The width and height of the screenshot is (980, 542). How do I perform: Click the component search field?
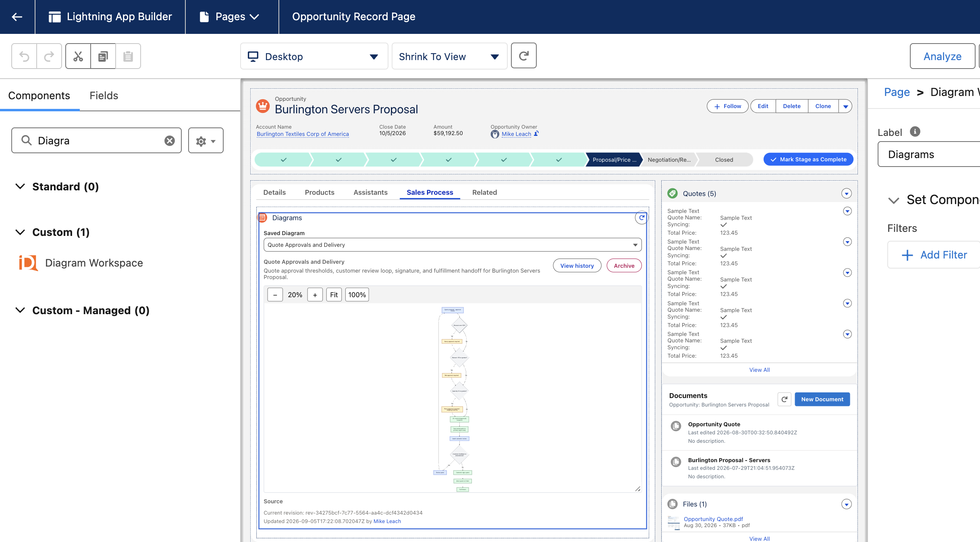(96, 140)
